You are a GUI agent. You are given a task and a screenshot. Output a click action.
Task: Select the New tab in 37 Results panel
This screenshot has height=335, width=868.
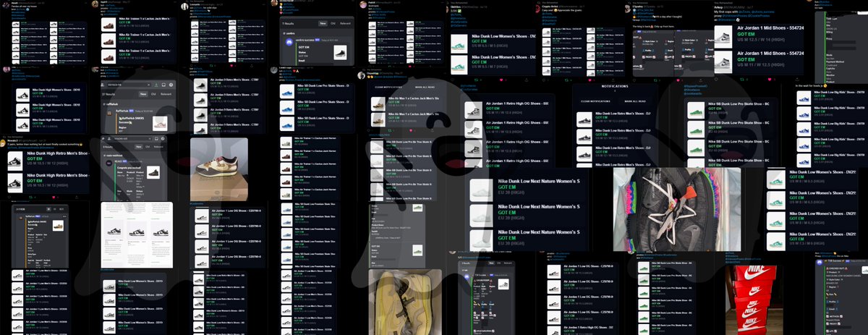(x=143, y=94)
